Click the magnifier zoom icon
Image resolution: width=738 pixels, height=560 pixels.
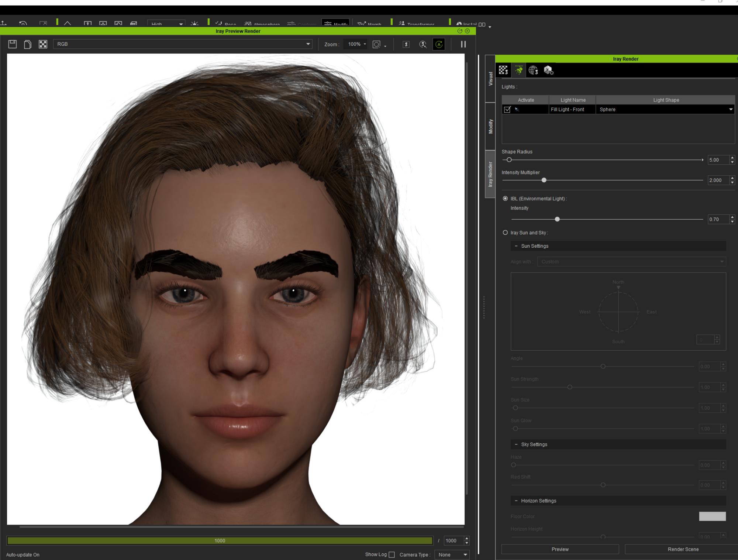pos(423,44)
